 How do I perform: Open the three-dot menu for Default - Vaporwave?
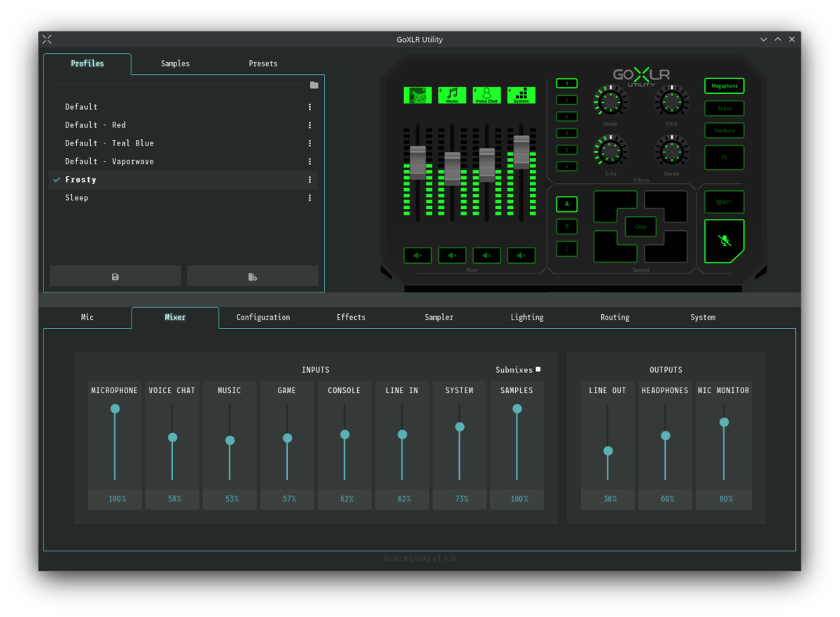click(x=310, y=162)
